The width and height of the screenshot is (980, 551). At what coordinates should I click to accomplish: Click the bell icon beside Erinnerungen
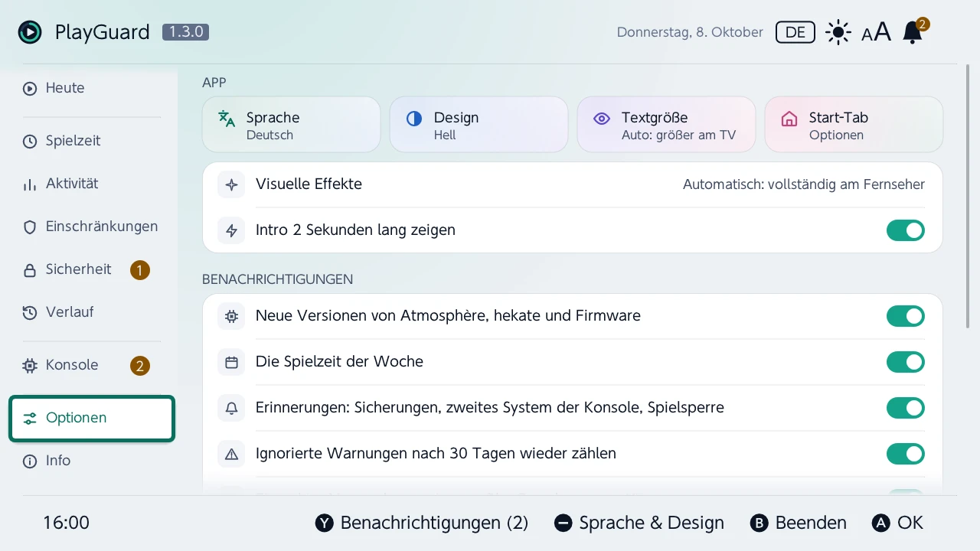click(x=232, y=408)
